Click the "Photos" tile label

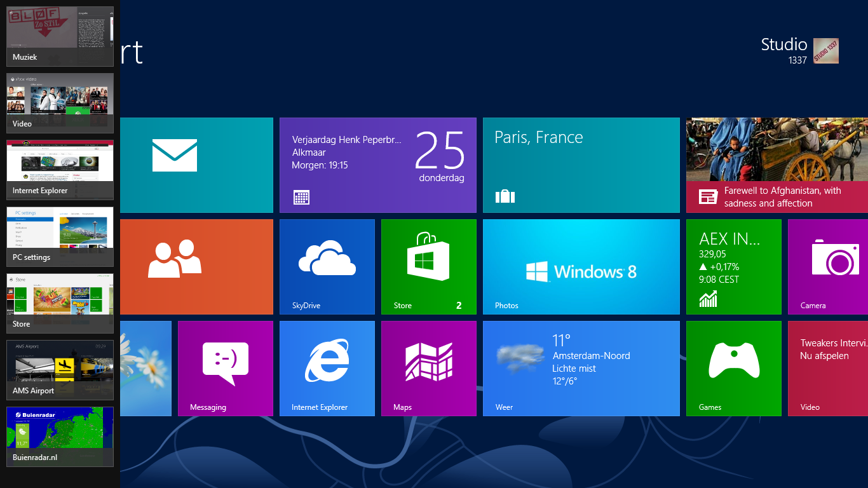pyautogui.click(x=506, y=306)
